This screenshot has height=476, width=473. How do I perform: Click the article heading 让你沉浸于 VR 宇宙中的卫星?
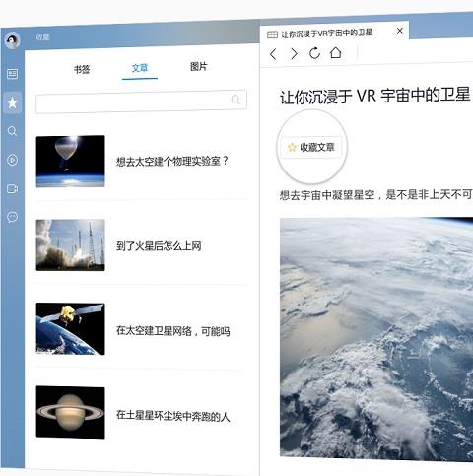(x=375, y=96)
